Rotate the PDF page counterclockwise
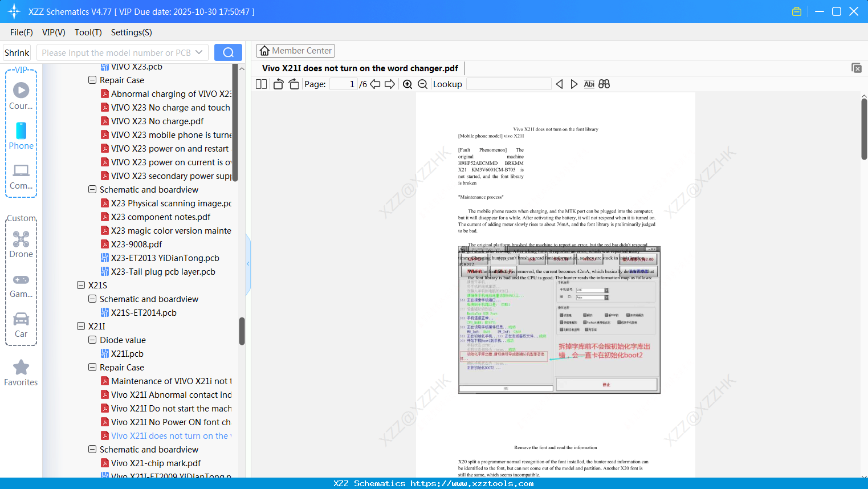The width and height of the screenshot is (868, 489). coord(278,84)
